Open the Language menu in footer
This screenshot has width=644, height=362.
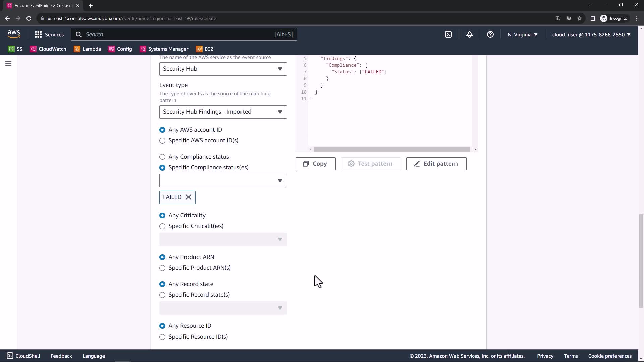[x=94, y=356]
